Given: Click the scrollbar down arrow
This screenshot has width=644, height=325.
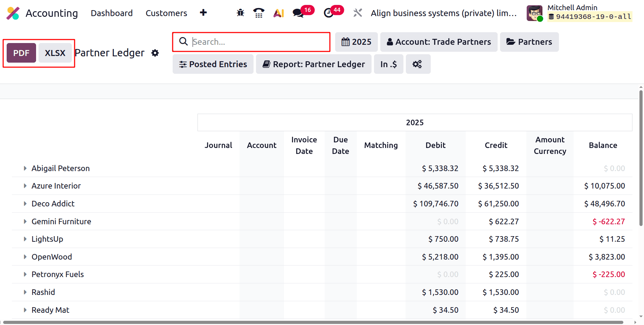Looking at the screenshot, I should click(x=641, y=316).
